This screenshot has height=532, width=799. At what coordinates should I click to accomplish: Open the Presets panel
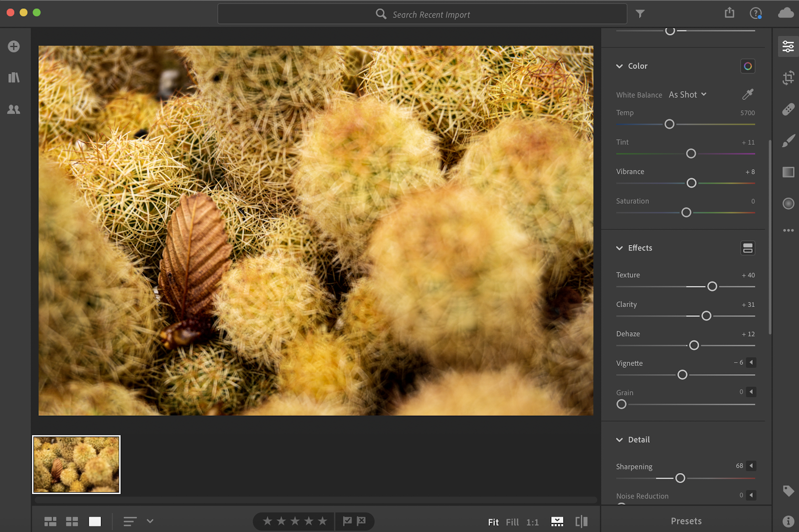686,521
